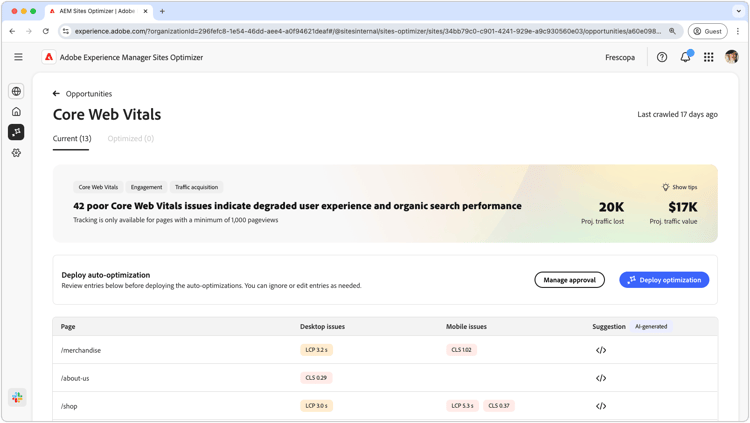The image size is (750, 423).
Task: Click the Last crawled 17 days ago text
Action: [677, 114]
